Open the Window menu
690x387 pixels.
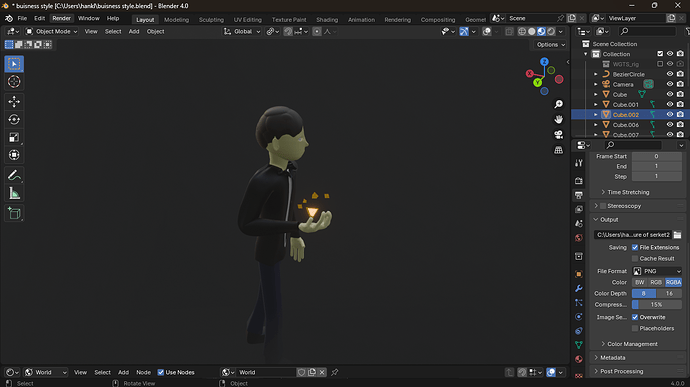click(88, 18)
